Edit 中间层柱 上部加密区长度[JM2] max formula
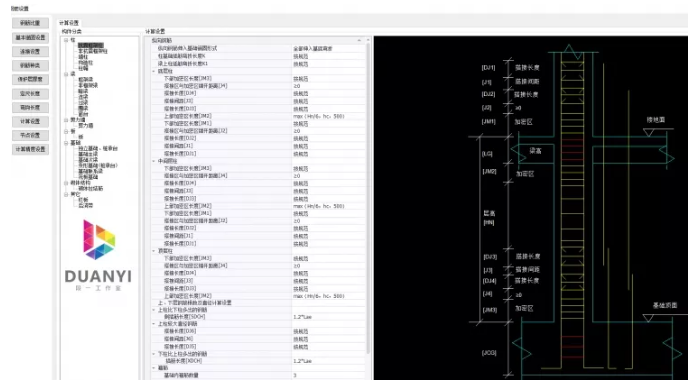Viewport: 699px width, 390px height. pos(328,206)
